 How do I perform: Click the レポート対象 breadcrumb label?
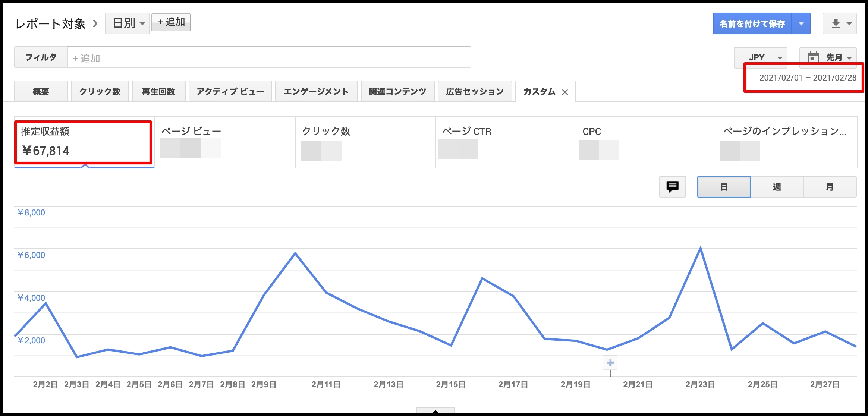[51, 24]
